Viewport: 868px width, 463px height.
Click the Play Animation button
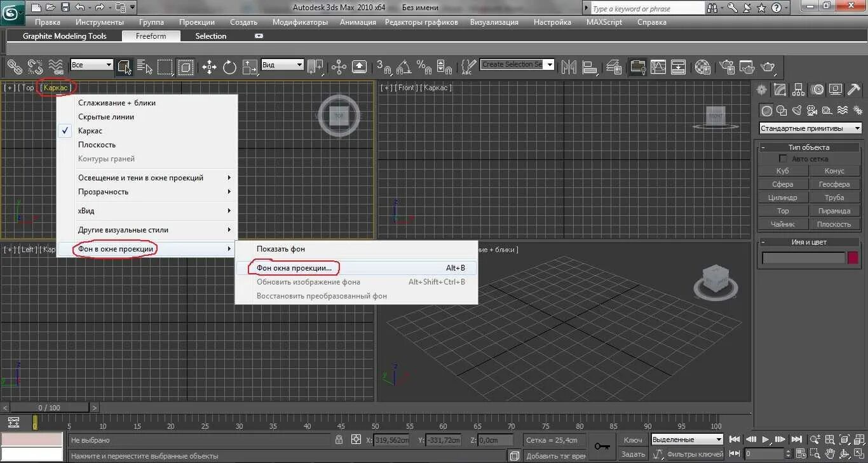766,439
